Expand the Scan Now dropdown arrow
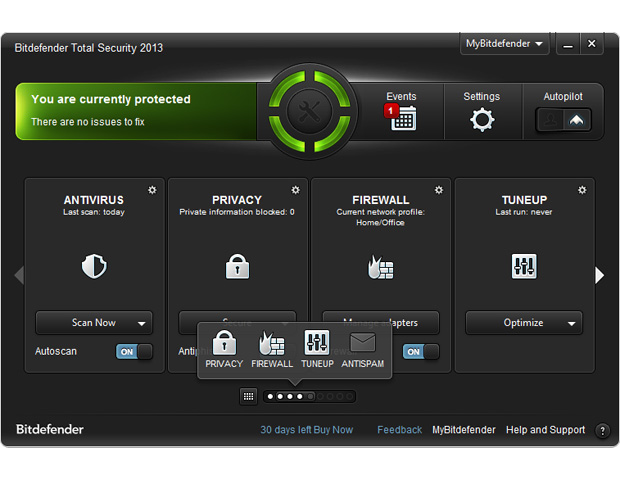620x480 pixels. pos(142,323)
